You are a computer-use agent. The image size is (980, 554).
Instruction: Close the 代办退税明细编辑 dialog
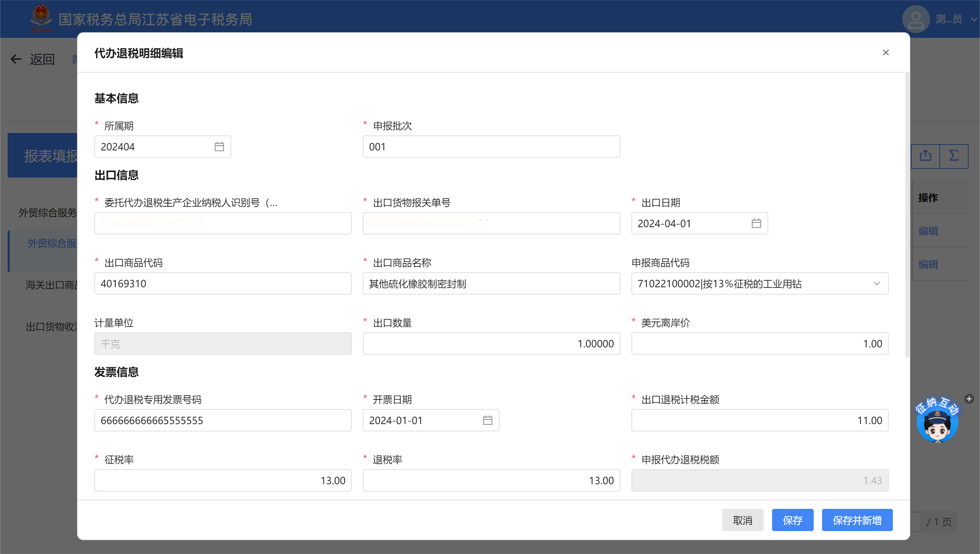885,52
